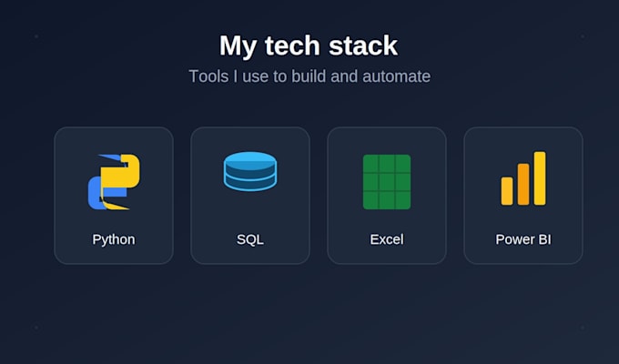The height and width of the screenshot is (364, 619).
Task: Click the "Tools I use to build and automate" subtitle
Action: click(x=309, y=76)
